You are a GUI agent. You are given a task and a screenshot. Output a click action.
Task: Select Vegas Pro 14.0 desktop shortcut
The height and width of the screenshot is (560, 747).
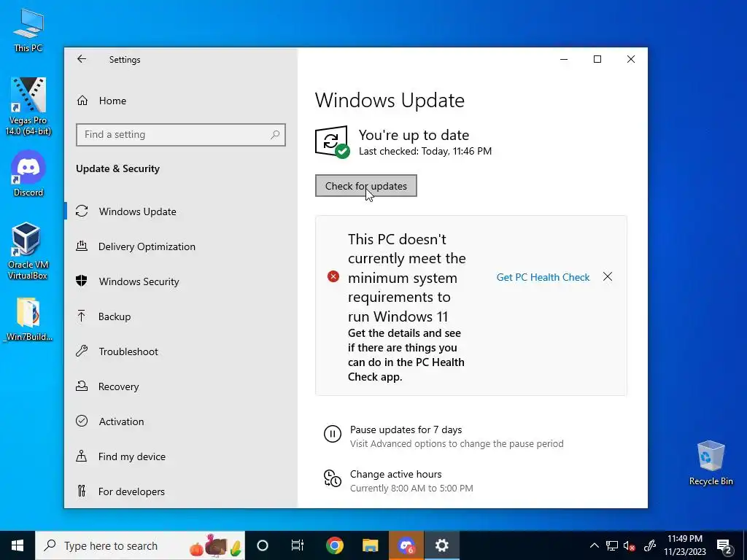(x=28, y=106)
